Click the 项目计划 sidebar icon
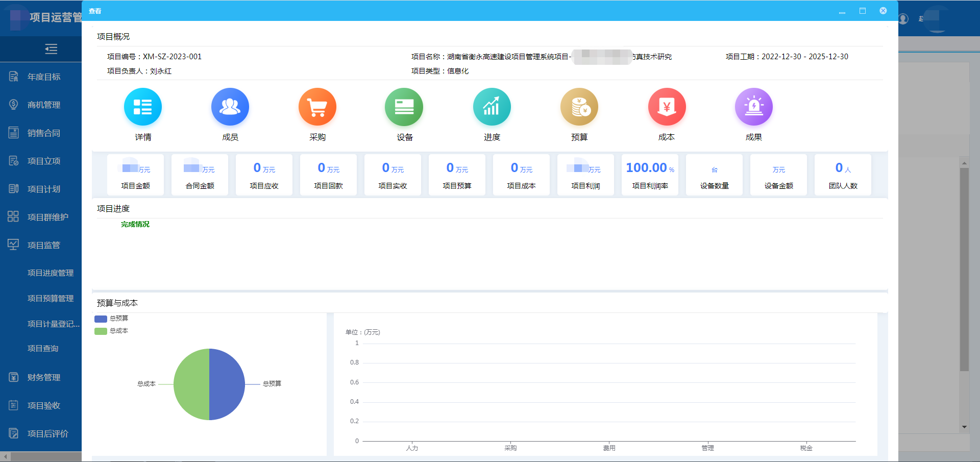Image resolution: width=980 pixels, height=462 pixels. [x=14, y=189]
